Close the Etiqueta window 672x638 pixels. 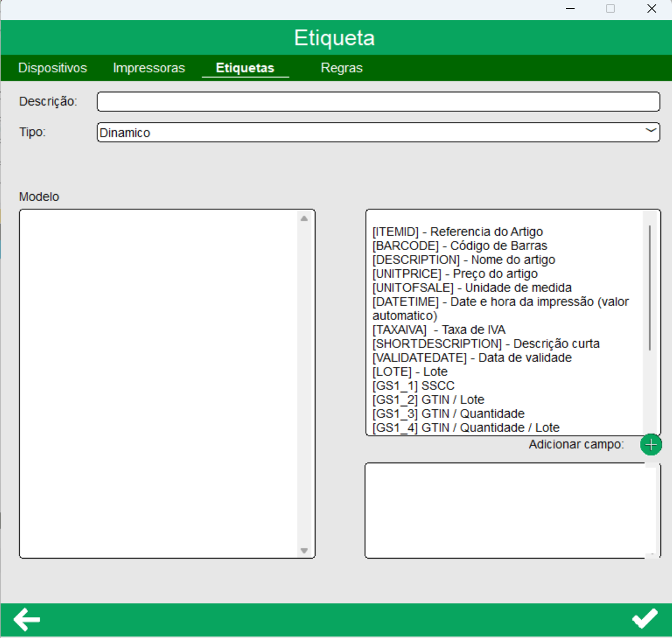652,9
